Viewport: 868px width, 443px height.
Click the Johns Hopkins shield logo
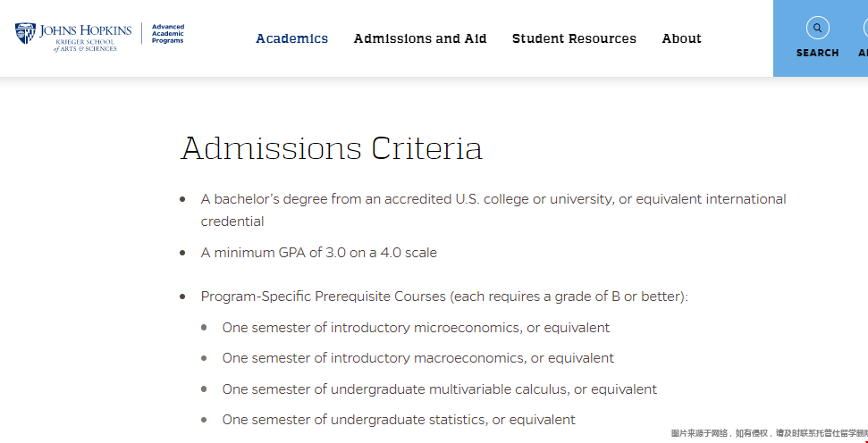pos(25,35)
